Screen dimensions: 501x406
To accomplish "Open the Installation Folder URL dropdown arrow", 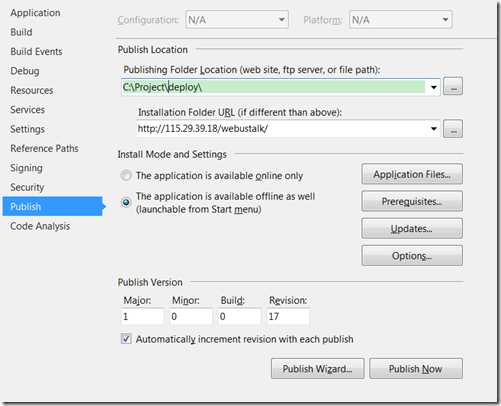I will (433, 129).
